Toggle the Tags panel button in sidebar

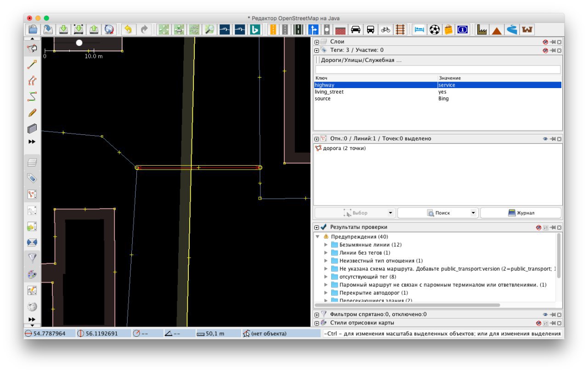pyautogui.click(x=32, y=178)
